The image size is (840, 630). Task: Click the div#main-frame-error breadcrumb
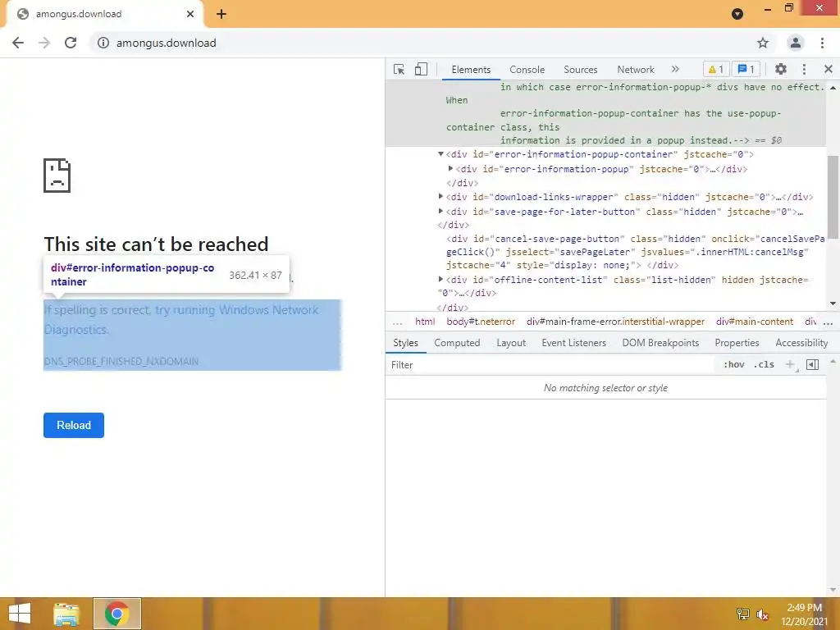pyautogui.click(x=615, y=322)
